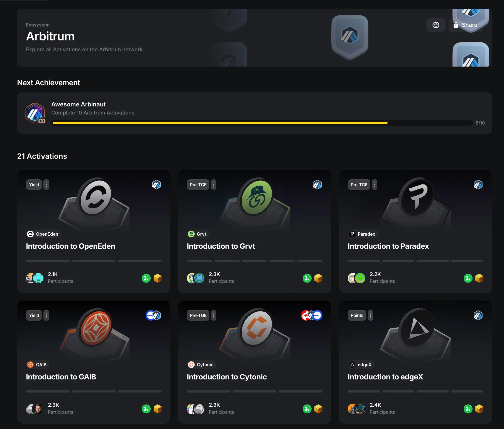504x429 pixels.
Task: Open the GAIB project chip
Action: [37, 365]
